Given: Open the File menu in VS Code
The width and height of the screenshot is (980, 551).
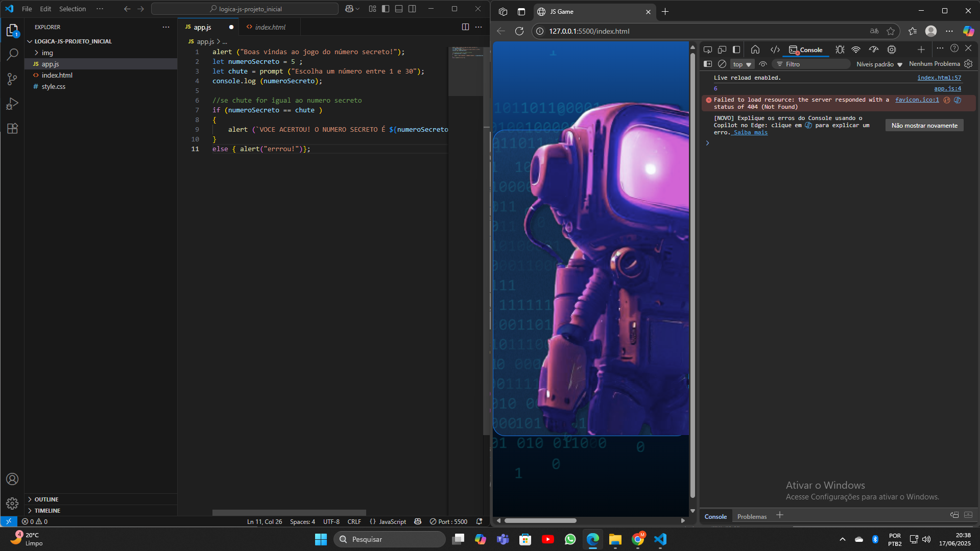Looking at the screenshot, I should (x=27, y=9).
